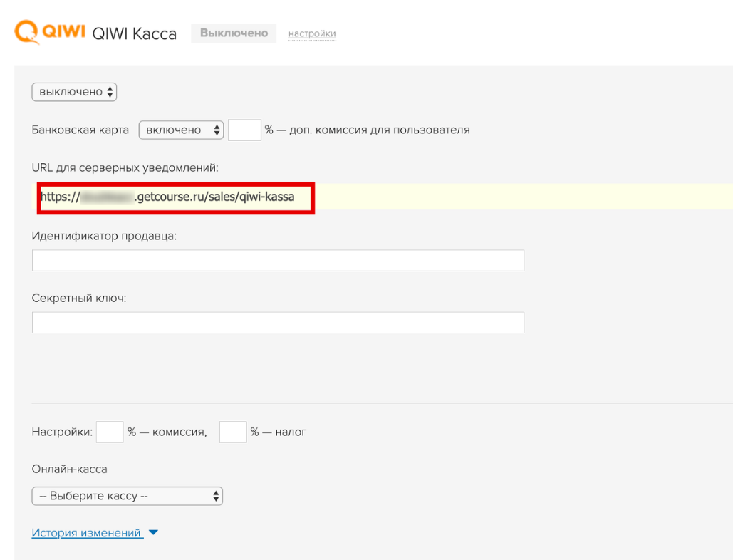Click the доп. комиссия для пользователя text
Image resolution: width=733 pixels, height=560 pixels.
pyautogui.click(x=379, y=130)
